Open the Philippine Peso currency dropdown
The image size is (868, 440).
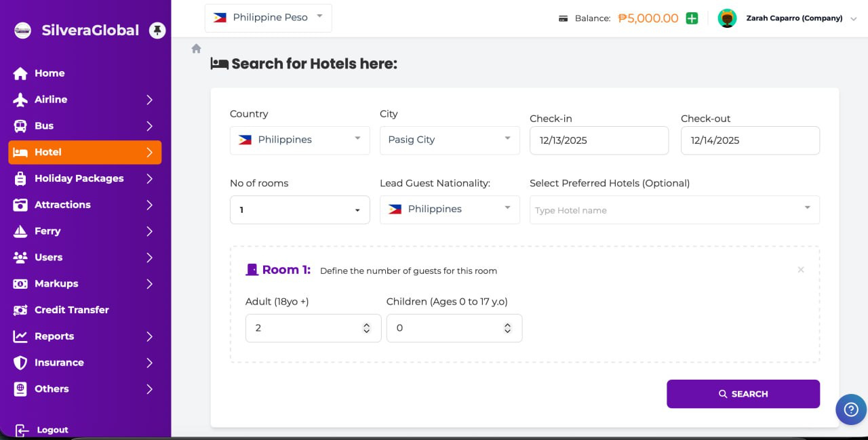coord(269,18)
